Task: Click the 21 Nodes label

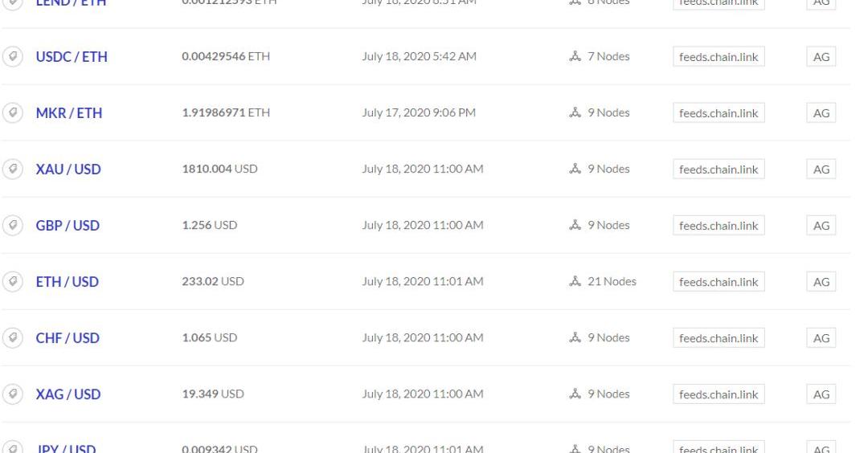Action: click(x=611, y=281)
